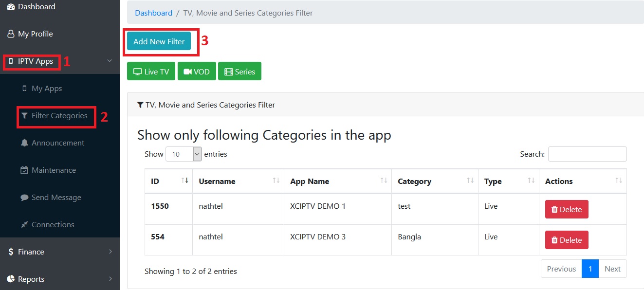Viewport: 644px width, 290px height.
Task: Click the Maintenance calendar-check icon
Action: [x=24, y=170]
